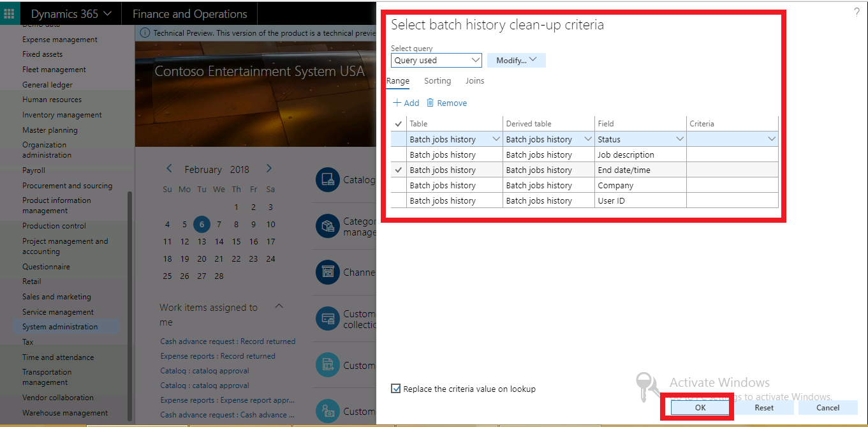Check the Company criteria row checkbox
This screenshot has height=427, width=868.
pyautogui.click(x=398, y=185)
